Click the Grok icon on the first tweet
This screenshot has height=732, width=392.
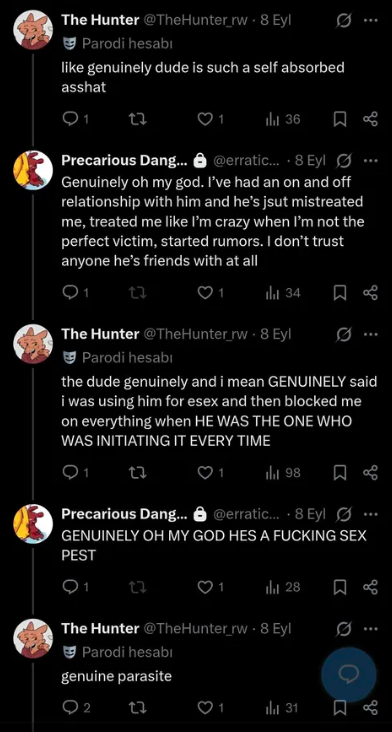344,20
